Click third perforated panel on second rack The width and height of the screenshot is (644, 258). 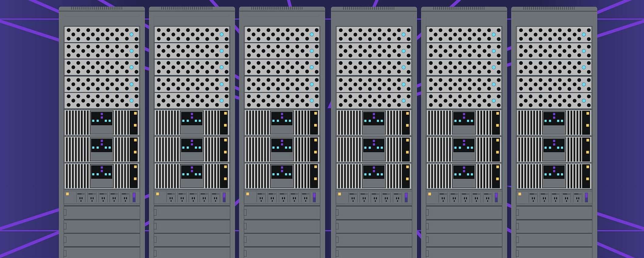point(192,67)
